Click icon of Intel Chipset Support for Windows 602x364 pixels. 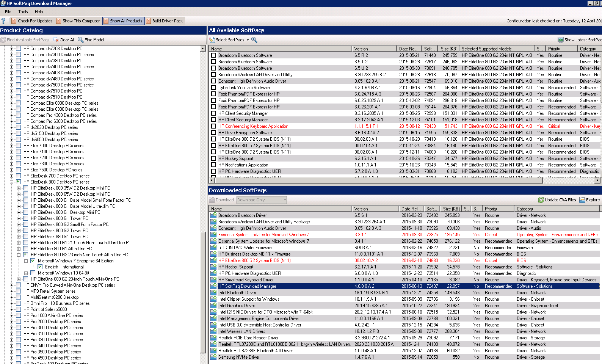214,299
